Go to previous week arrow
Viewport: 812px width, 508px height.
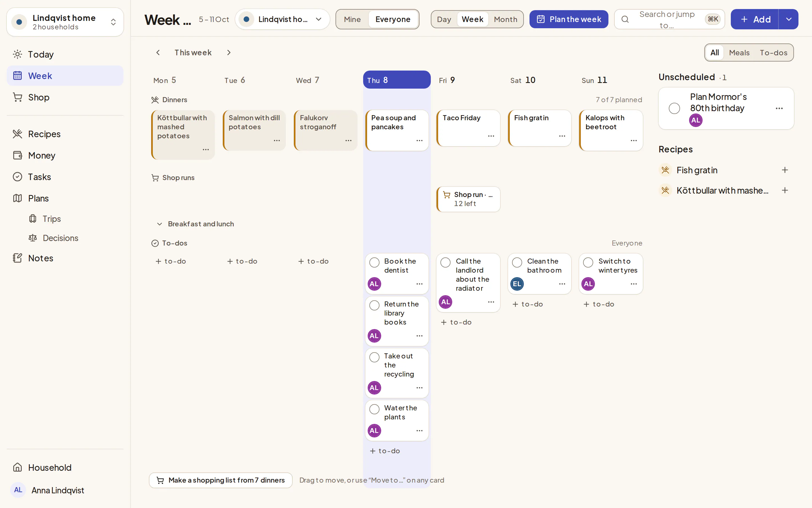pyautogui.click(x=158, y=52)
